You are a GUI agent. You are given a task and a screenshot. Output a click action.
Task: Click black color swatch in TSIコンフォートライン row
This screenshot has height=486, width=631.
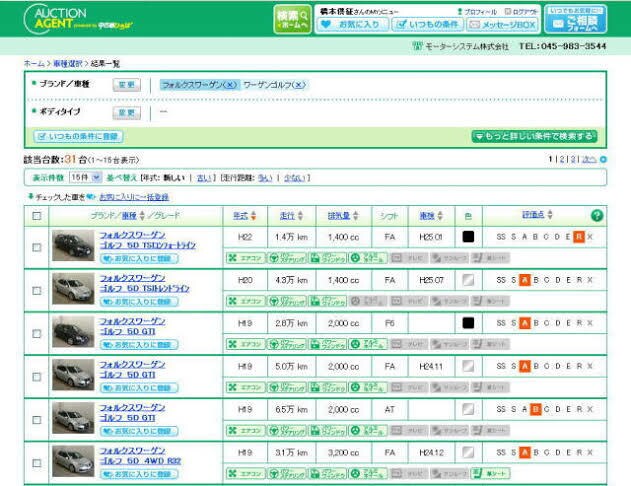click(468, 237)
